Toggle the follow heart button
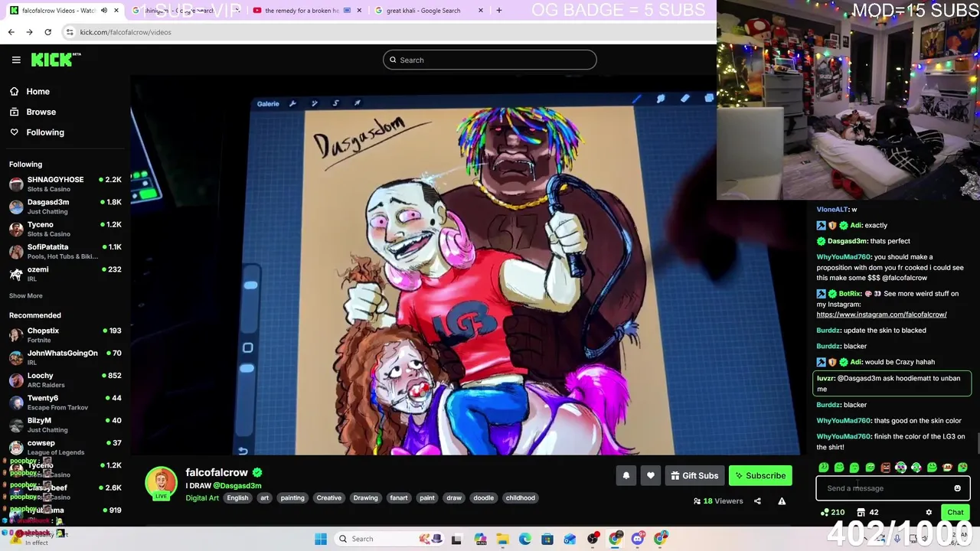The width and height of the screenshot is (980, 551). click(651, 476)
